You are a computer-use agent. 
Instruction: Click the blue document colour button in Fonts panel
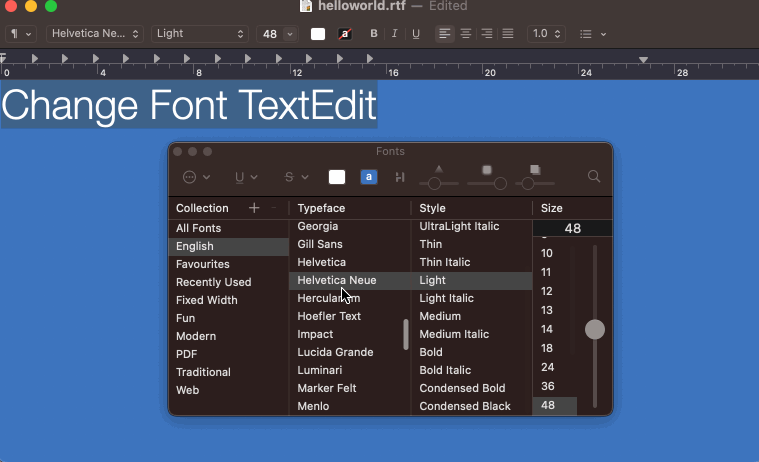[369, 177]
